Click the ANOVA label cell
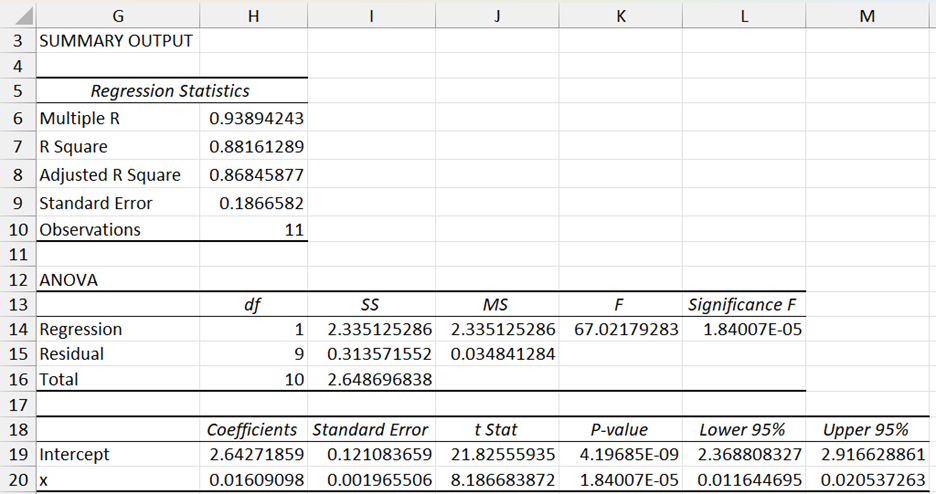Viewport: 936px width, 494px height. tap(69, 280)
